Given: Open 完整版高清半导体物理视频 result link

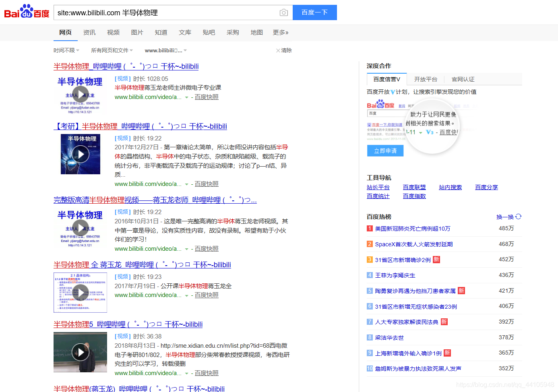Looking at the screenshot, I should (x=155, y=200).
